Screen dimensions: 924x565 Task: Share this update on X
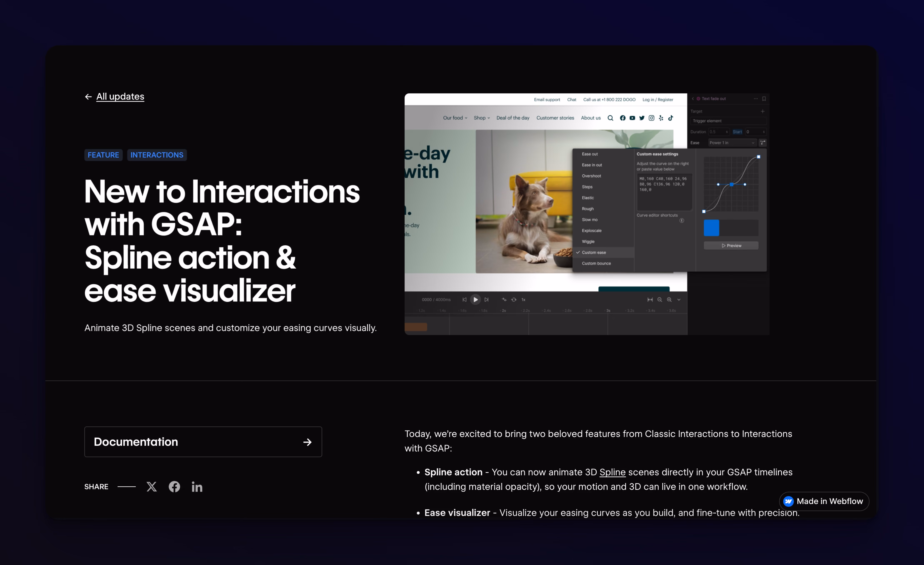coord(151,487)
